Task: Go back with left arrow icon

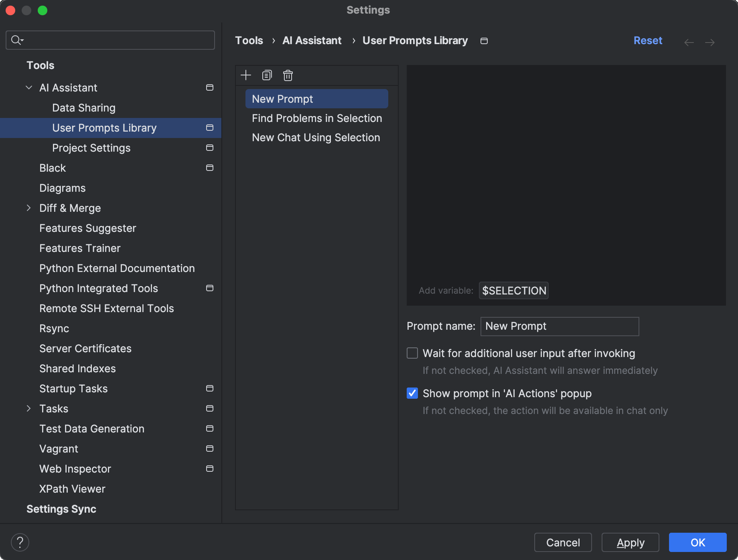Action: click(689, 42)
